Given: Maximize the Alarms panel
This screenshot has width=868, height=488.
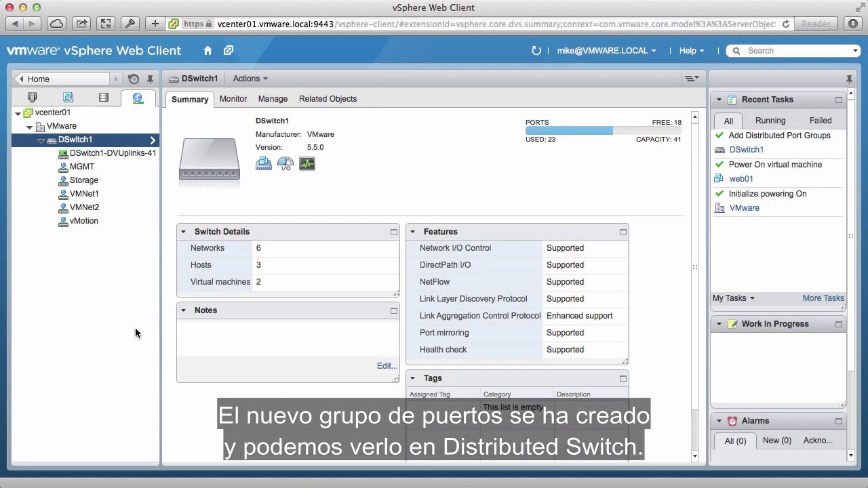Looking at the screenshot, I should [839, 421].
